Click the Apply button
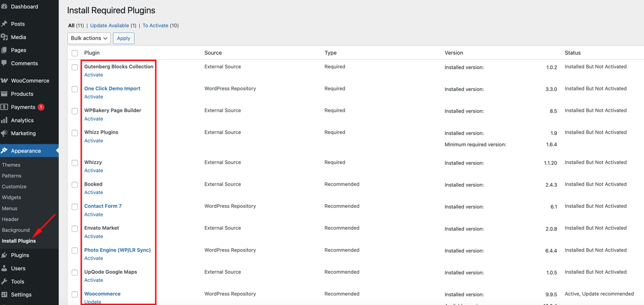 click(x=124, y=38)
